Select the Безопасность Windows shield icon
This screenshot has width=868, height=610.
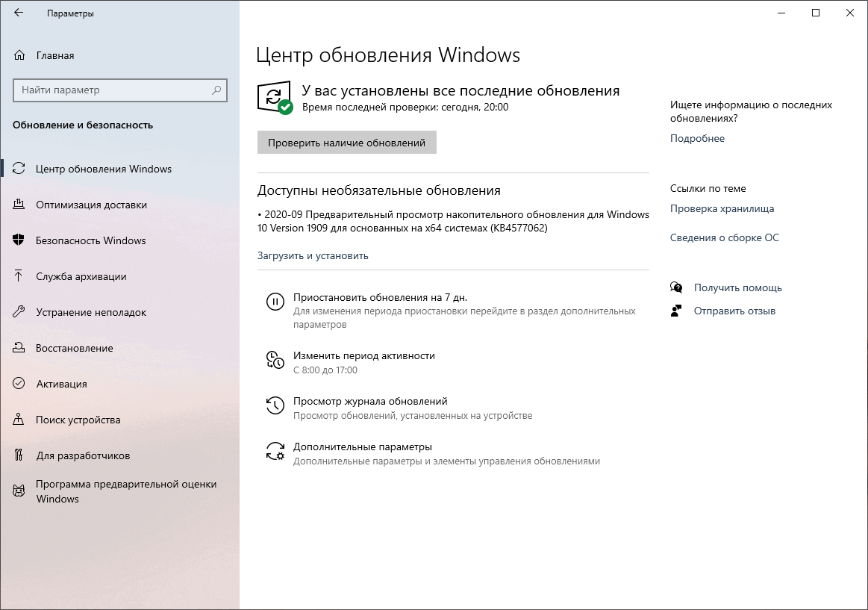[x=19, y=240]
